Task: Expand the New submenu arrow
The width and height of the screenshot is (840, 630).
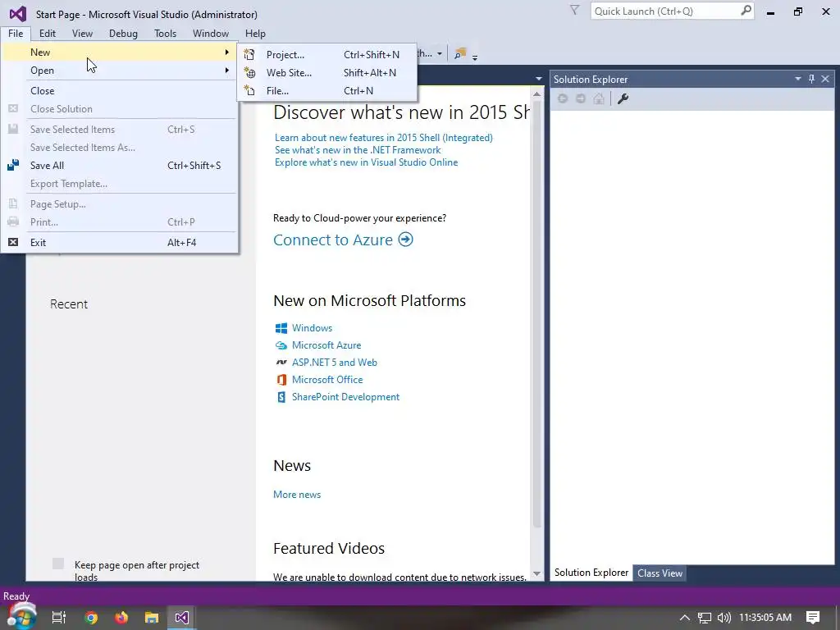Action: coord(227,52)
